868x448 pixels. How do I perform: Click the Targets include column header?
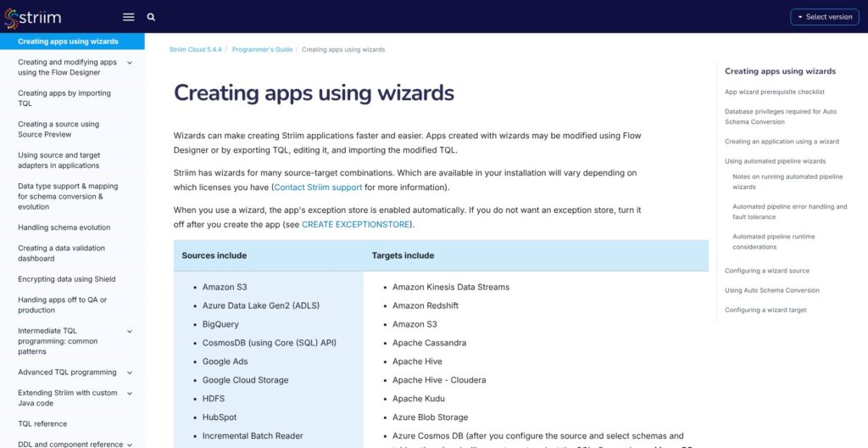pyautogui.click(x=403, y=255)
